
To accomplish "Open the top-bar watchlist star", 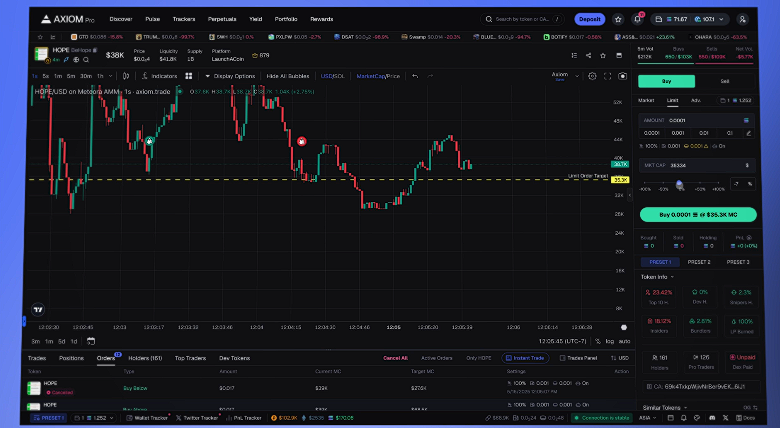I will click(x=618, y=19).
